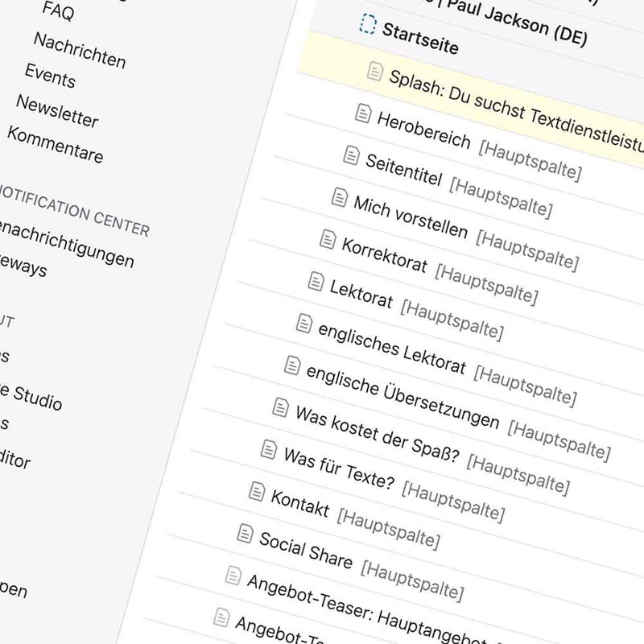Click the article icon beside englisches Lektorat

tap(304, 324)
